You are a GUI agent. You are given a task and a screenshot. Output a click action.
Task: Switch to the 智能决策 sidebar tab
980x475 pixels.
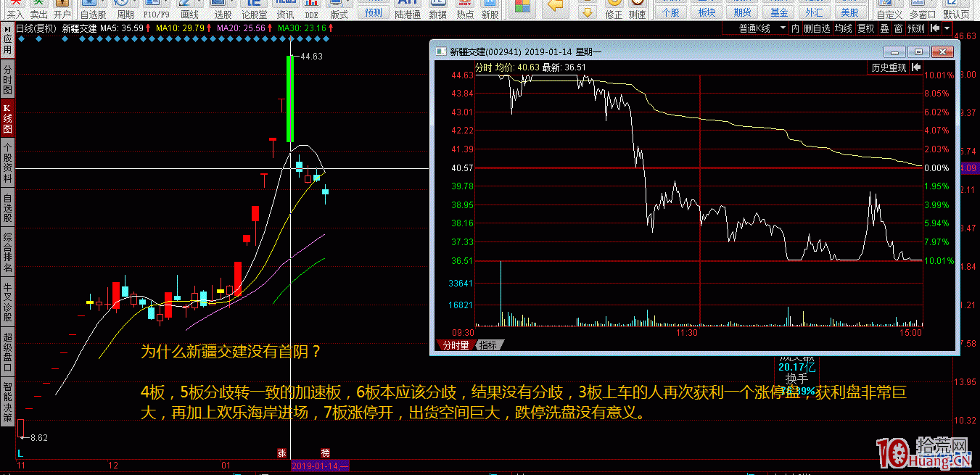tap(7, 402)
